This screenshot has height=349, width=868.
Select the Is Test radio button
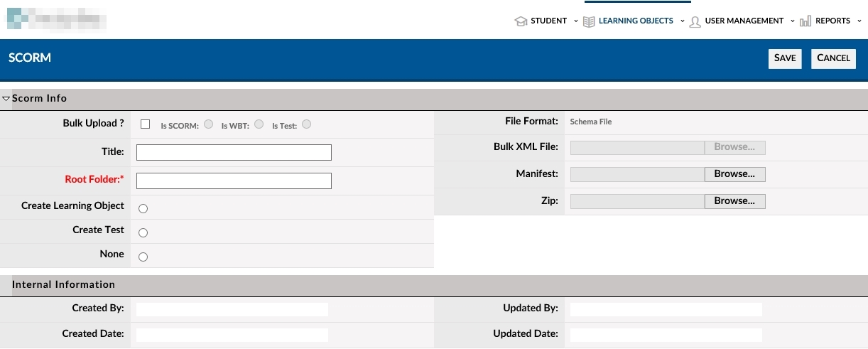point(306,124)
